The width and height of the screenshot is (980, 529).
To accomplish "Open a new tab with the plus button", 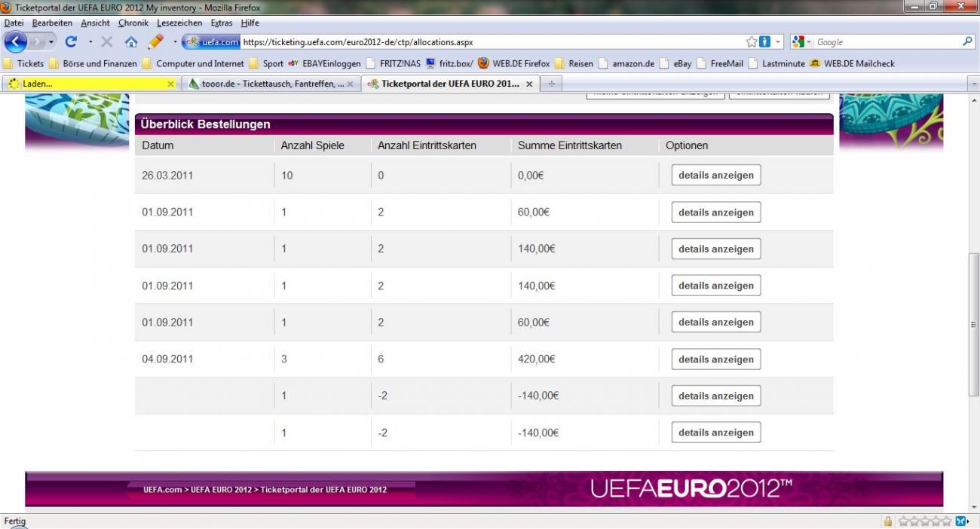I will tap(551, 84).
